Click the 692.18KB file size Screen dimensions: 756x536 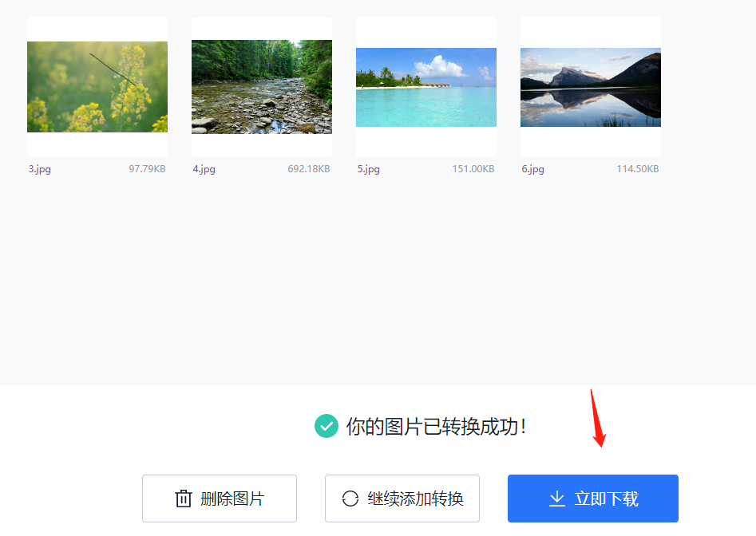(309, 168)
